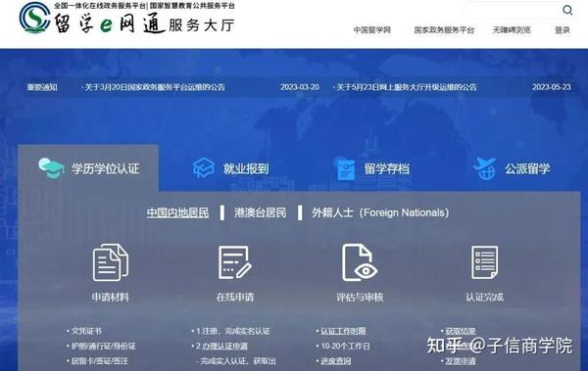Select 外籍人士 (Foreign Nationals) option
This screenshot has width=588, height=371.
[x=380, y=212]
